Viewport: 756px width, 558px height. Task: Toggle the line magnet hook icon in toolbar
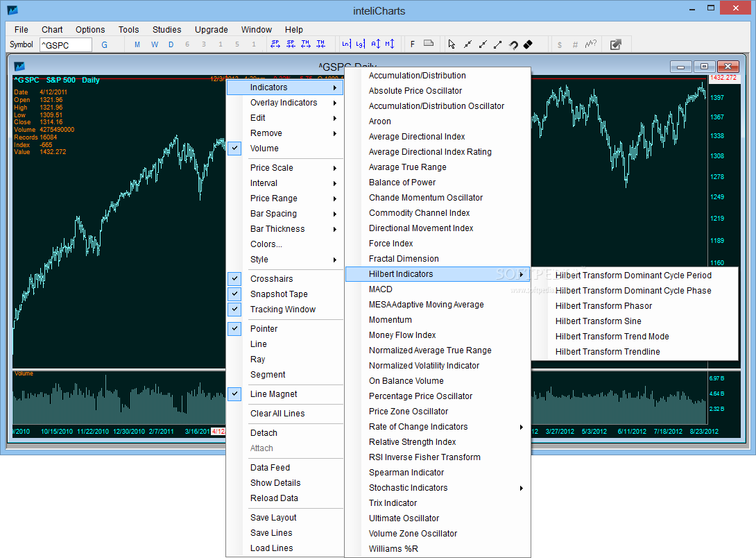tap(513, 45)
